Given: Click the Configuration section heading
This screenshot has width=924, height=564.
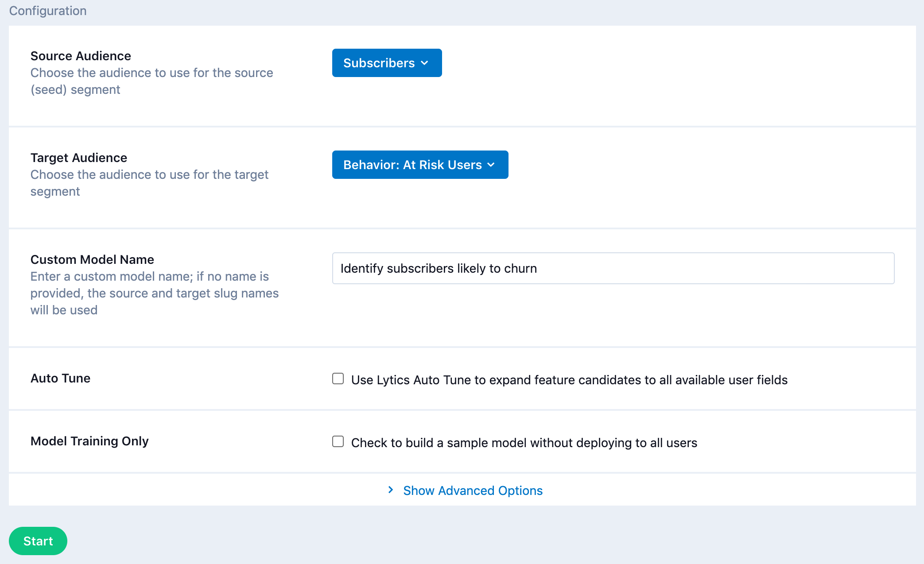Looking at the screenshot, I should [48, 11].
